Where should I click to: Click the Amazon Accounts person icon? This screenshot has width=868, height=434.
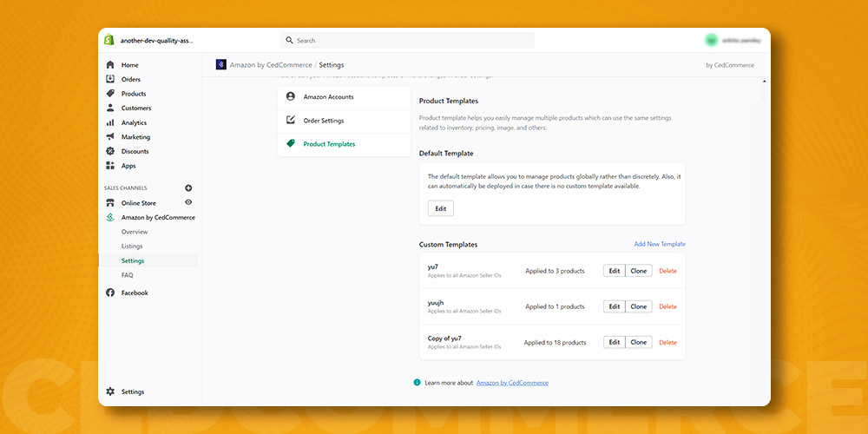tap(291, 96)
